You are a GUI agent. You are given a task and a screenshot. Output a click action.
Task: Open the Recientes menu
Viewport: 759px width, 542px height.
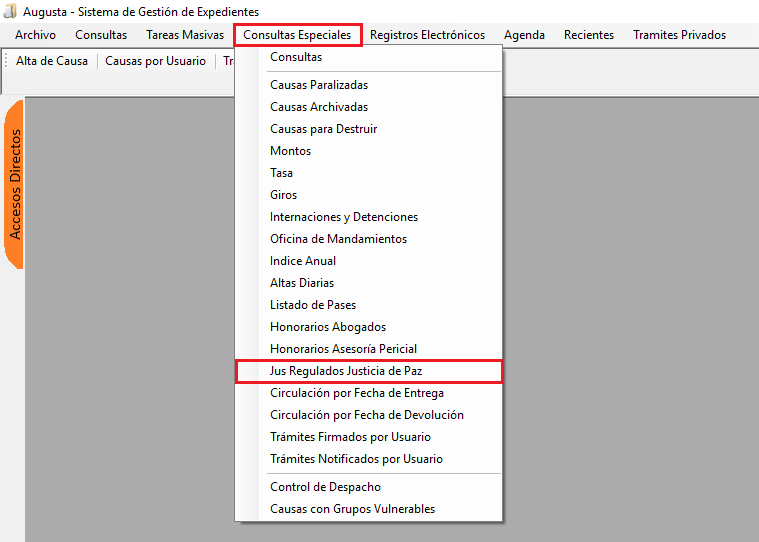pyautogui.click(x=589, y=35)
